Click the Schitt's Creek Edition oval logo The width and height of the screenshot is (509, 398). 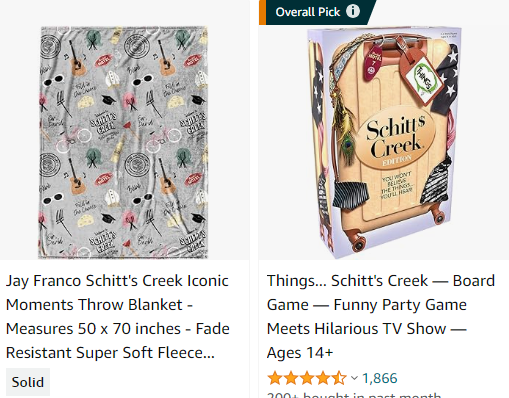point(395,141)
